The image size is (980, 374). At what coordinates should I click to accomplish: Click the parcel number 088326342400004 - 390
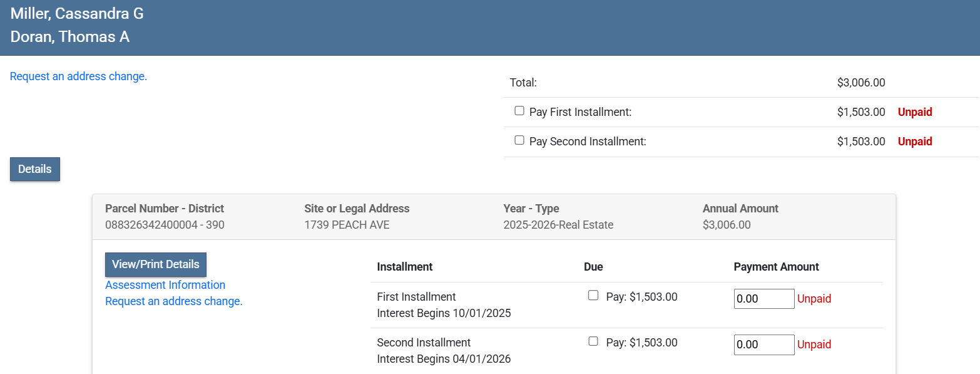pyautogui.click(x=165, y=225)
